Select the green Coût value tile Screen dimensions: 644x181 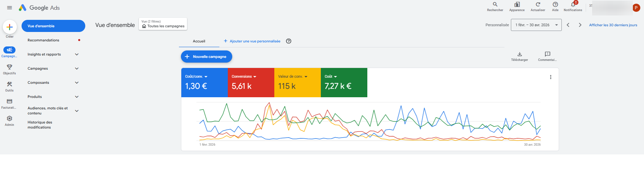coord(344,83)
